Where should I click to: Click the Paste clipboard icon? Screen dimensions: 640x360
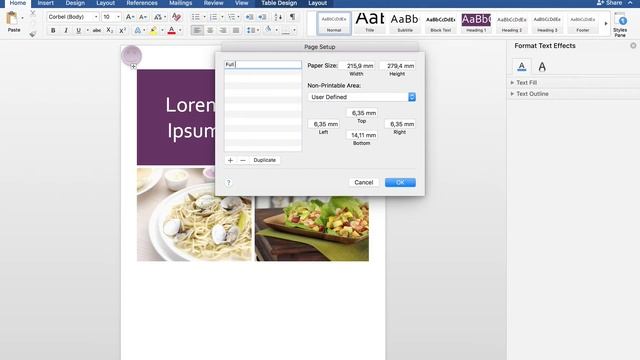12,19
